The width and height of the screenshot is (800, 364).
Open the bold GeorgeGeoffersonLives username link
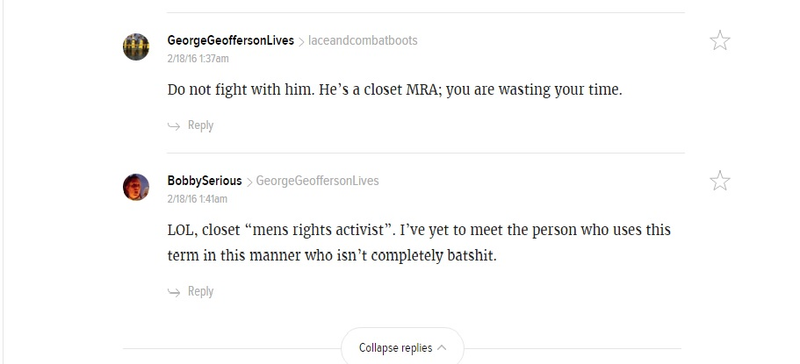pos(231,40)
